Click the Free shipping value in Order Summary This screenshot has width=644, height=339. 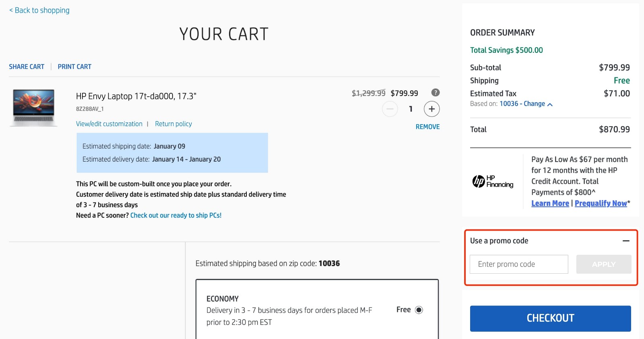[622, 81]
